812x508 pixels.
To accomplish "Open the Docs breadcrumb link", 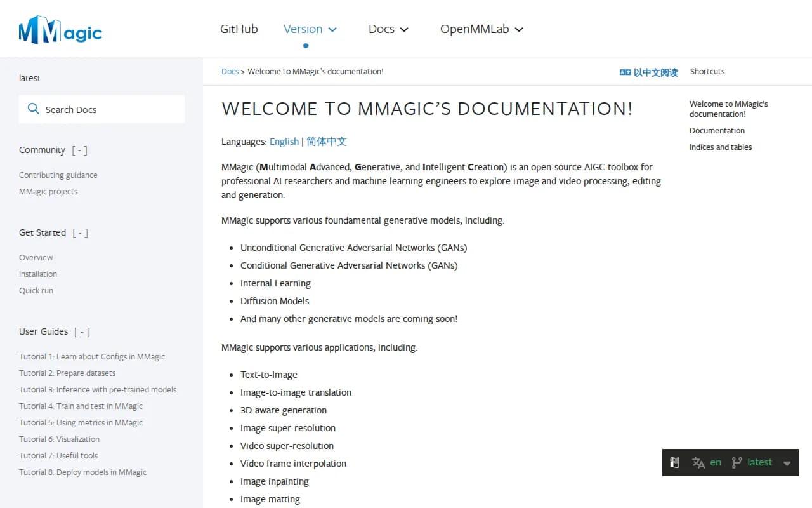I will point(230,72).
